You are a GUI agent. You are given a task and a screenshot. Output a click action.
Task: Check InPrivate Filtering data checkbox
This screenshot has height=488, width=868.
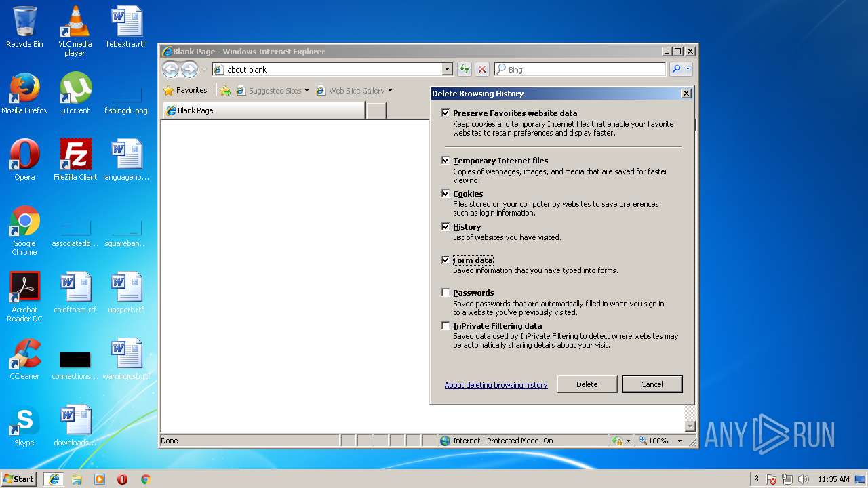446,326
